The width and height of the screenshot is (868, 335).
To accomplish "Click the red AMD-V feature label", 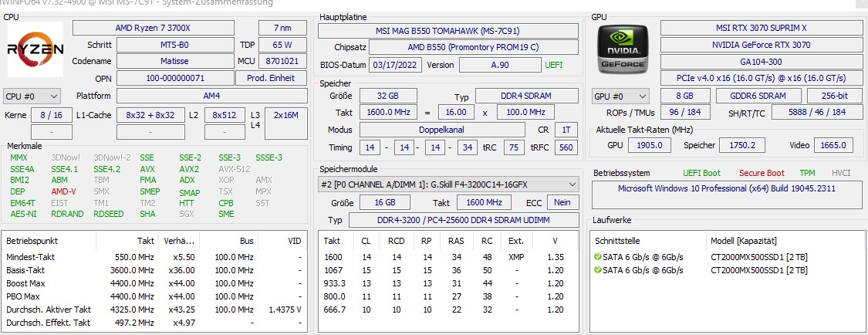I will pyautogui.click(x=64, y=191).
